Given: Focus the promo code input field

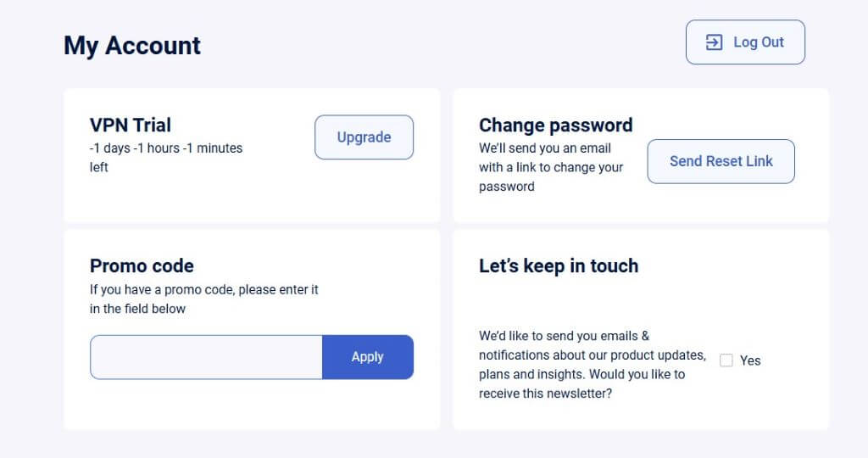Looking at the screenshot, I should point(206,357).
